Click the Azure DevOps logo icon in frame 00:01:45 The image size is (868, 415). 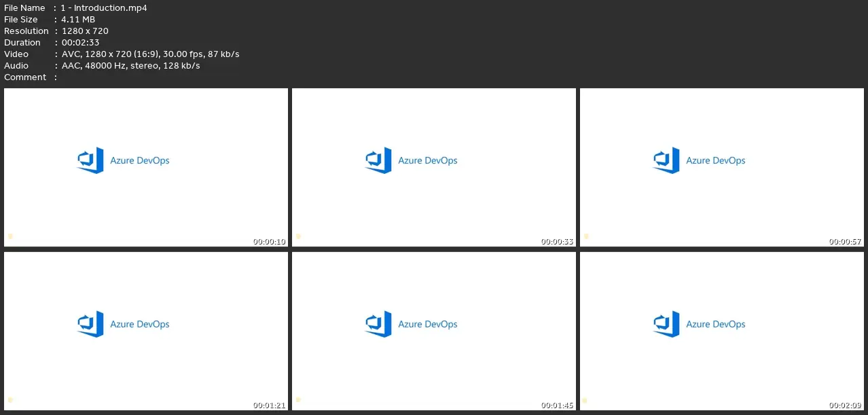[378, 324]
